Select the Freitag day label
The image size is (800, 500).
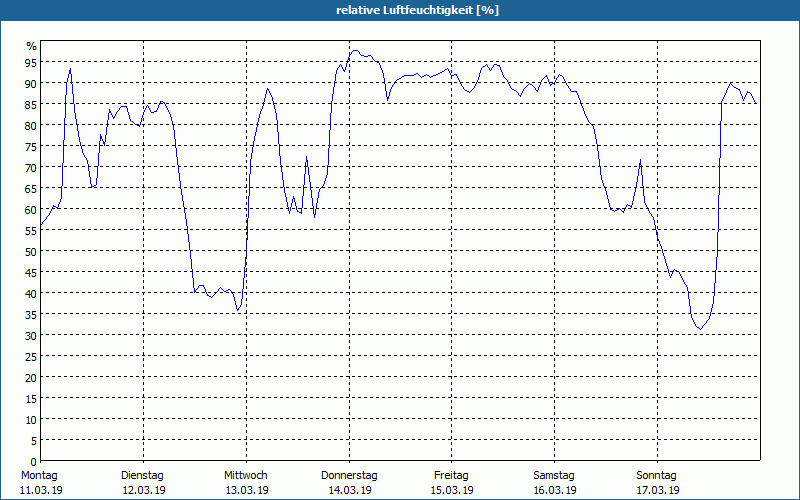point(451,476)
